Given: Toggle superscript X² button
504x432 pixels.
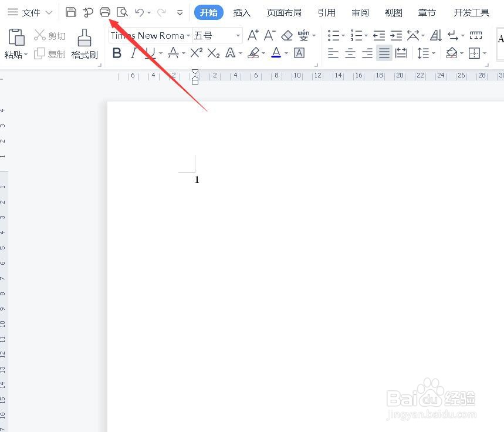Looking at the screenshot, I should coord(197,52).
